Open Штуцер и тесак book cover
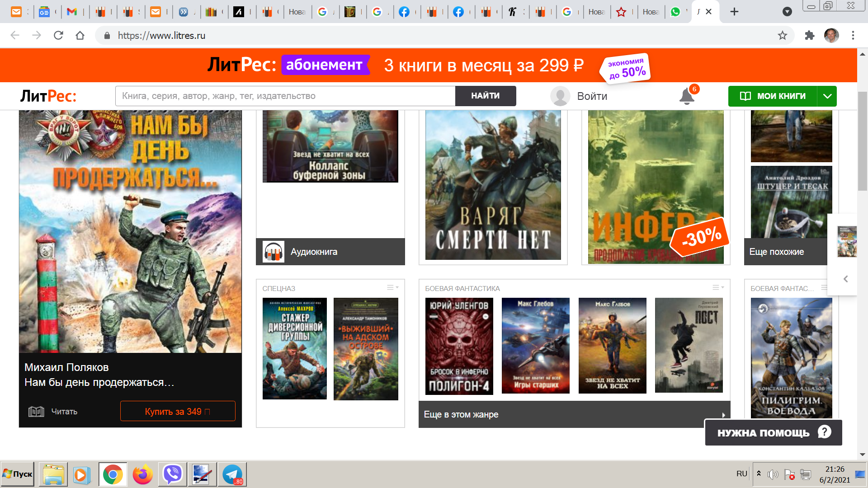868x488 pixels. pos(791,202)
